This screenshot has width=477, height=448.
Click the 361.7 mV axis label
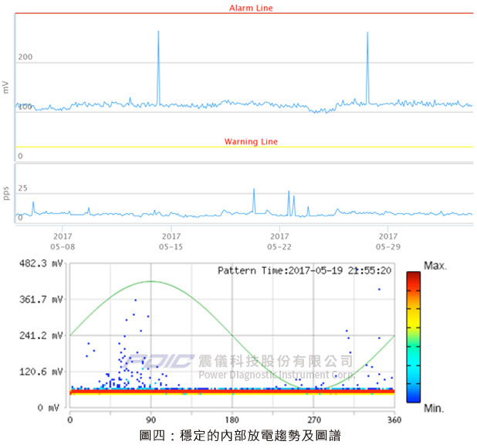[41, 300]
